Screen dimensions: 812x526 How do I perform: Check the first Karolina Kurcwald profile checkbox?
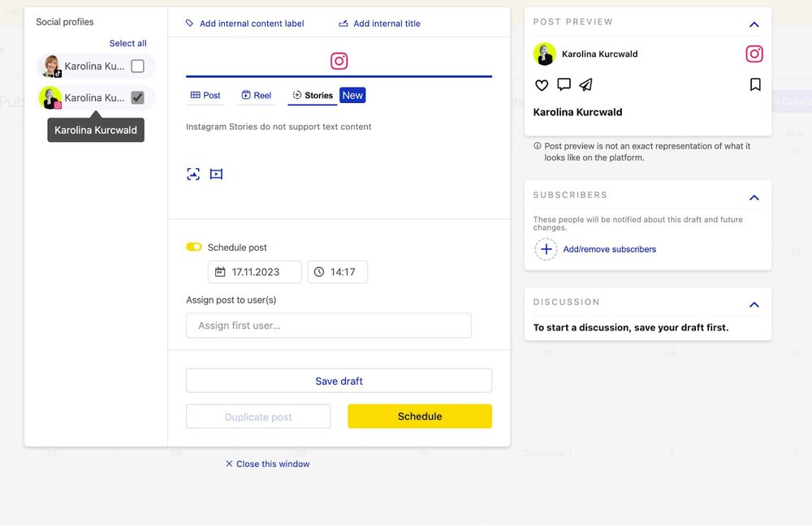coord(137,66)
